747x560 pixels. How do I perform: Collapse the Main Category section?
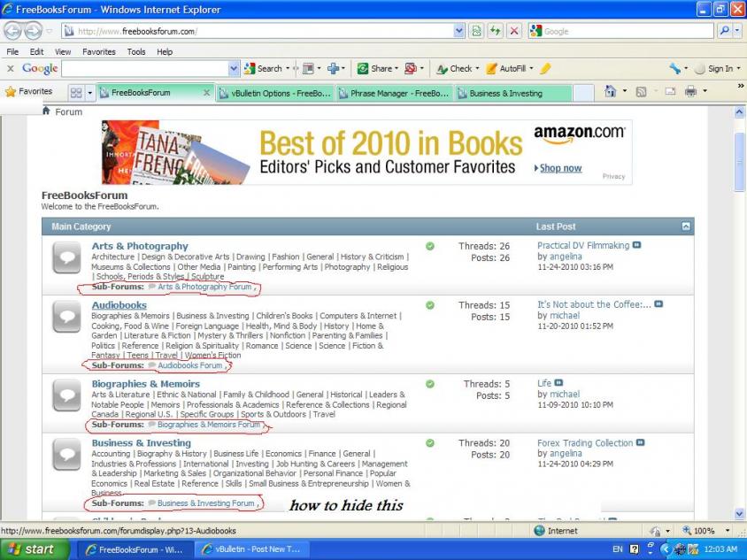(686, 226)
